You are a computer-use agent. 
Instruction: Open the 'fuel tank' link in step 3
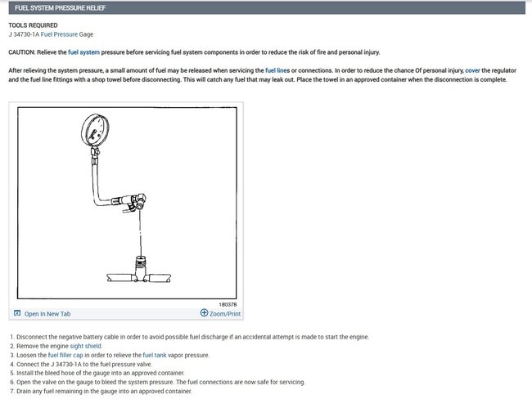(155, 356)
